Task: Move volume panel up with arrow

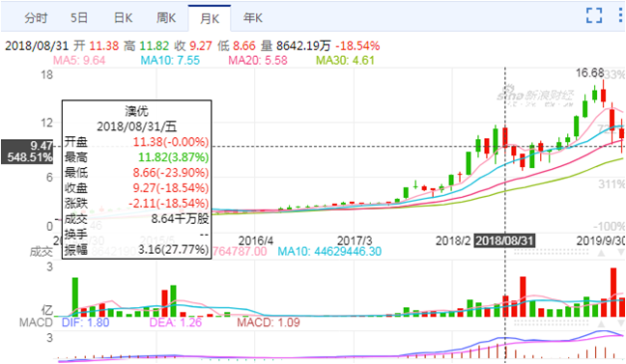Action: coord(601,253)
